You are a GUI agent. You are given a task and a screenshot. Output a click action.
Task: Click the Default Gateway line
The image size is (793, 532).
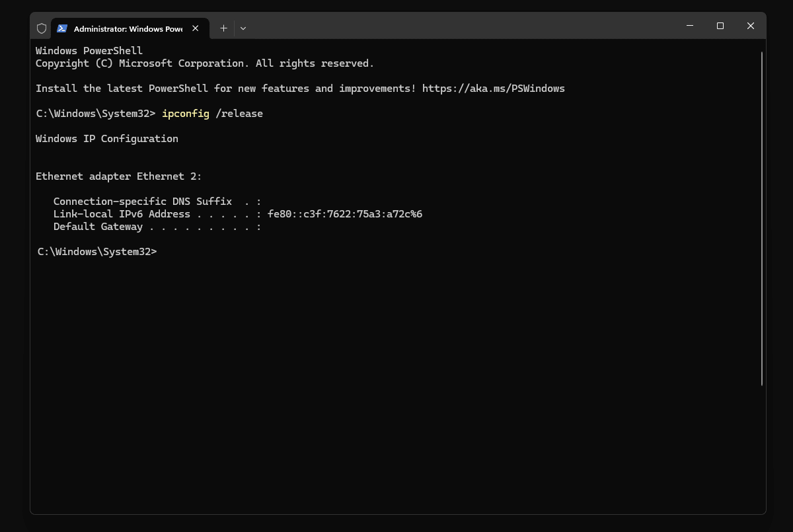(157, 227)
